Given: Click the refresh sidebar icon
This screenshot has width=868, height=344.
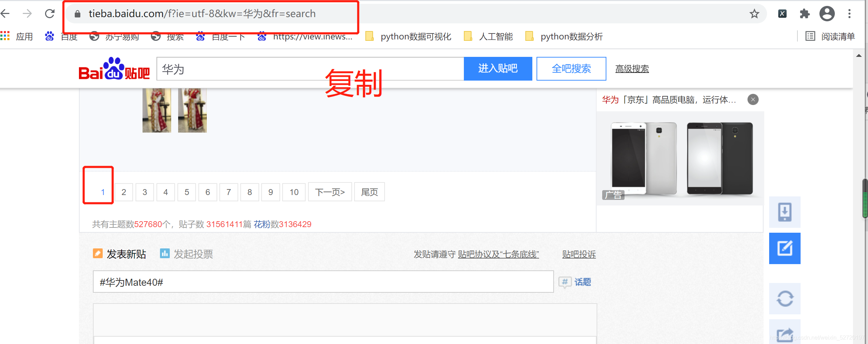Looking at the screenshot, I should [x=785, y=299].
